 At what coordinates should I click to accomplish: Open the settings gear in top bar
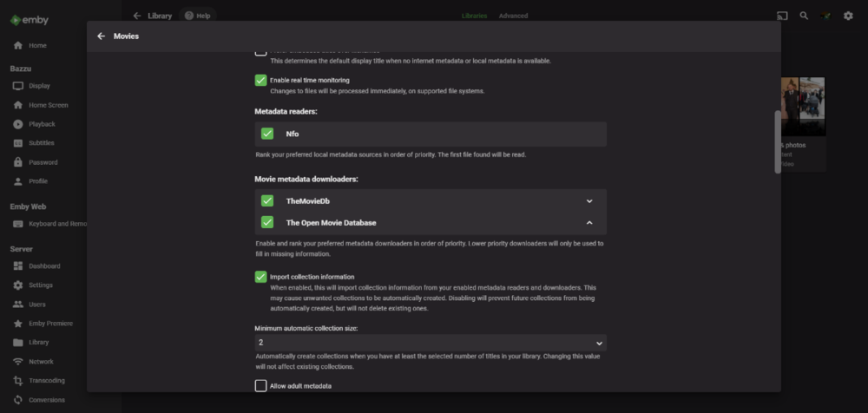tap(848, 16)
